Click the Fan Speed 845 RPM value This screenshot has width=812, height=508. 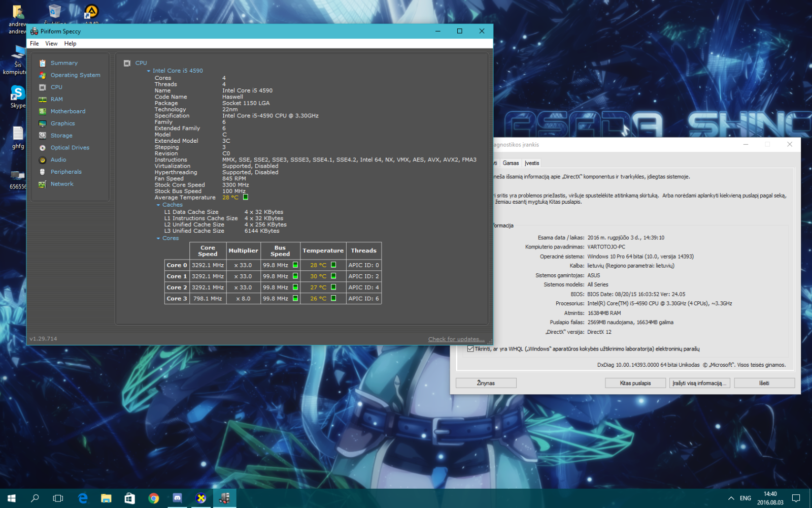click(x=234, y=179)
